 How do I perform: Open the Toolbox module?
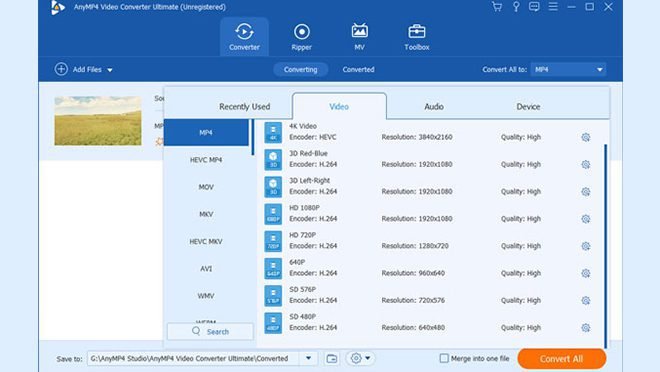(417, 37)
